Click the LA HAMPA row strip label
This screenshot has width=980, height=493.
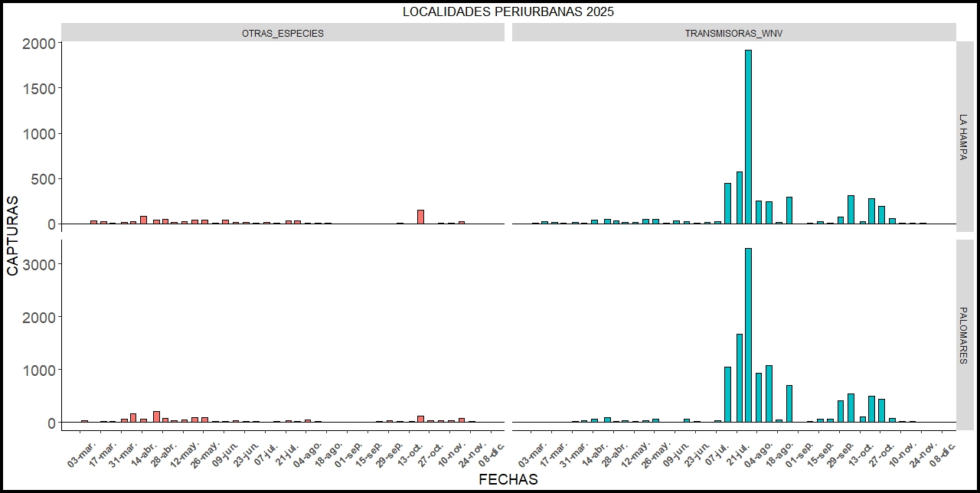pyautogui.click(x=963, y=137)
